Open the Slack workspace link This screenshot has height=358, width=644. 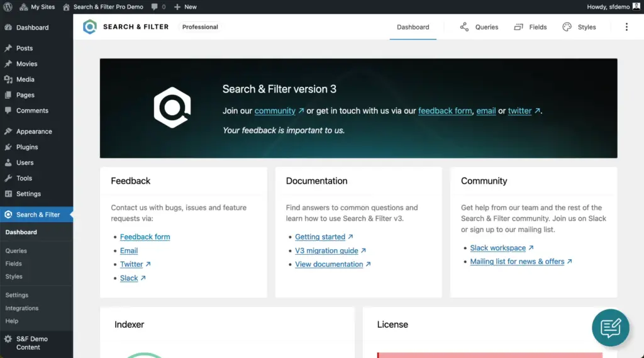[498, 248]
